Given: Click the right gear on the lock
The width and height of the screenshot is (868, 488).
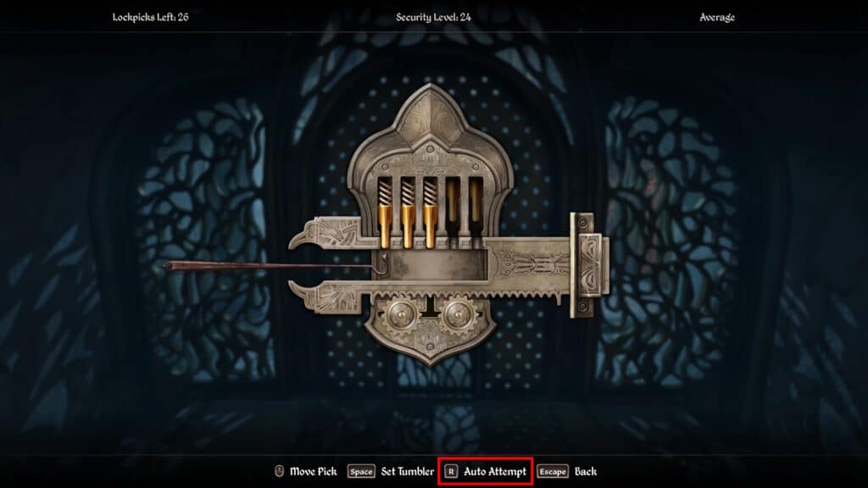Looking at the screenshot, I should (x=459, y=315).
